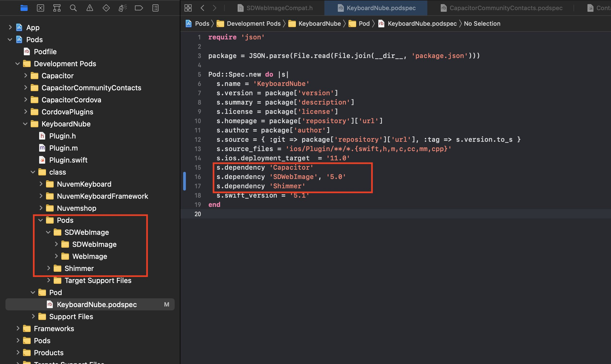The height and width of the screenshot is (364, 611).
Task: Click the Pod breadcrumb in jump bar
Action: (x=359, y=24)
